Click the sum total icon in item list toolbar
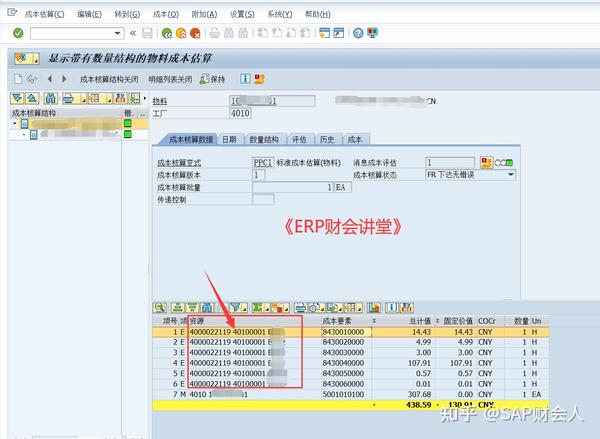 (259, 307)
